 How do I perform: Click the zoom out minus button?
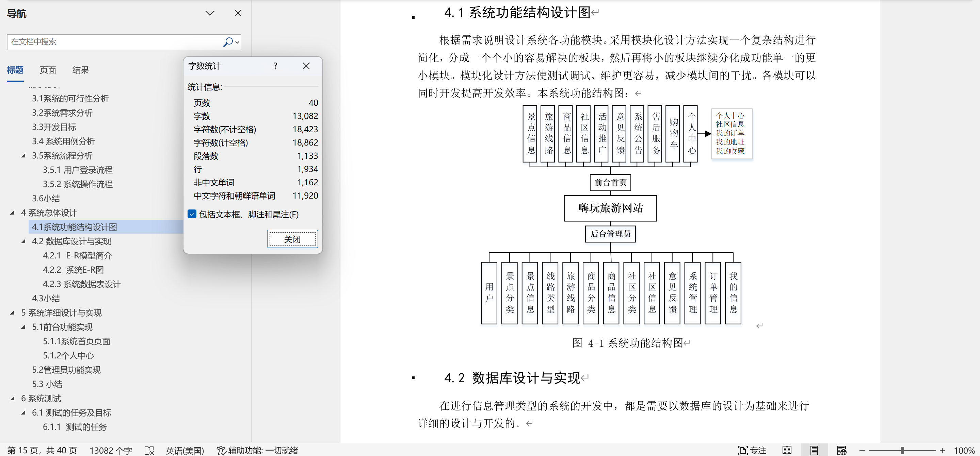862,450
